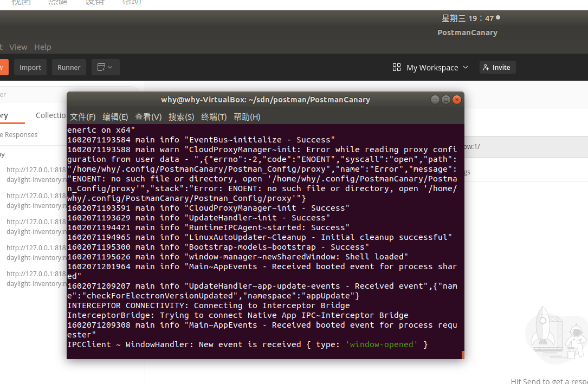588x384 pixels.
Task: Click the workspace grid icon
Action: (397, 67)
